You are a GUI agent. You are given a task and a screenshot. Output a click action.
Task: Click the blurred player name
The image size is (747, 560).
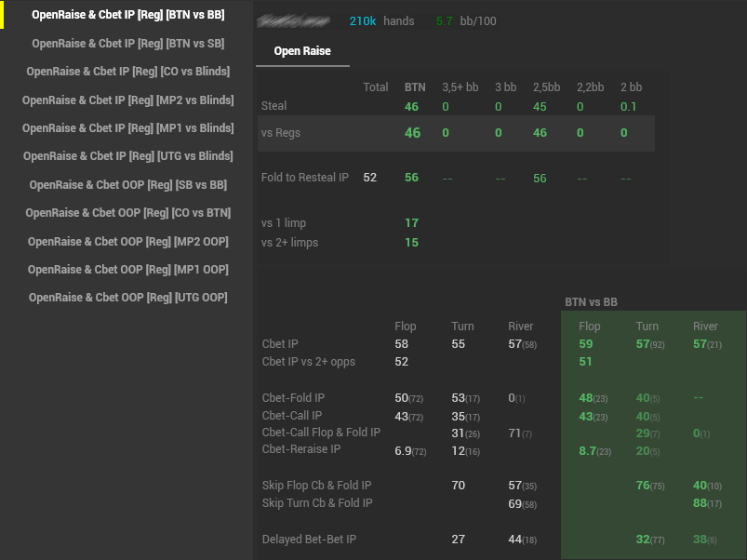coord(291,20)
